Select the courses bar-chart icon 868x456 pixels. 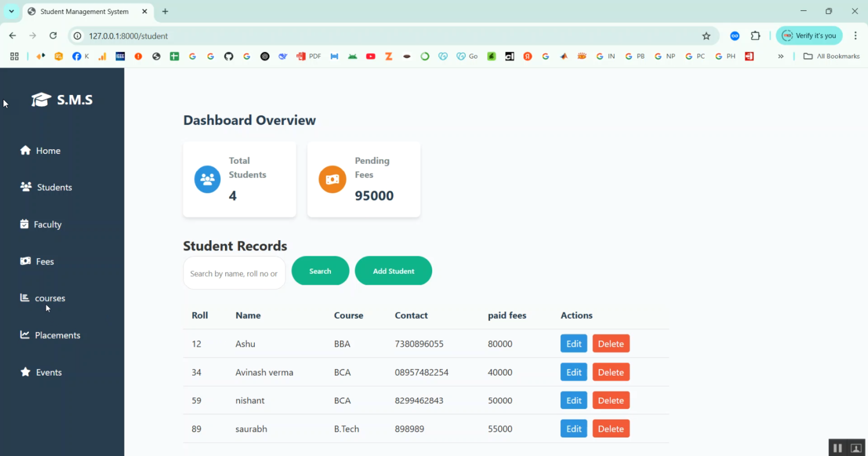24,297
